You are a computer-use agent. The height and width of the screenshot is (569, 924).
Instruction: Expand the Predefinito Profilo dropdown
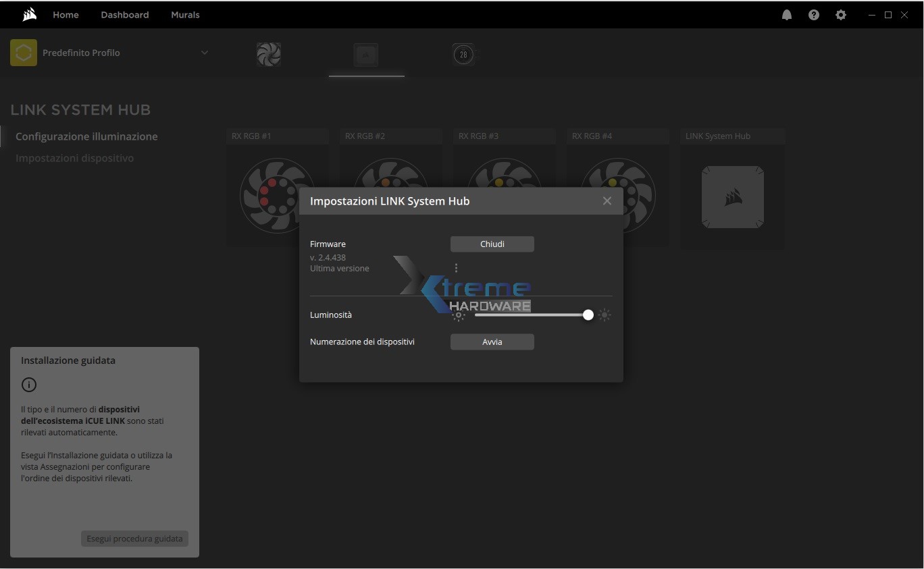pos(204,53)
